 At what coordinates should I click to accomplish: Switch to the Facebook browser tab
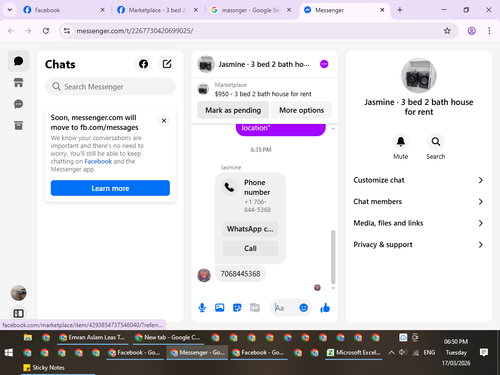tap(64, 10)
